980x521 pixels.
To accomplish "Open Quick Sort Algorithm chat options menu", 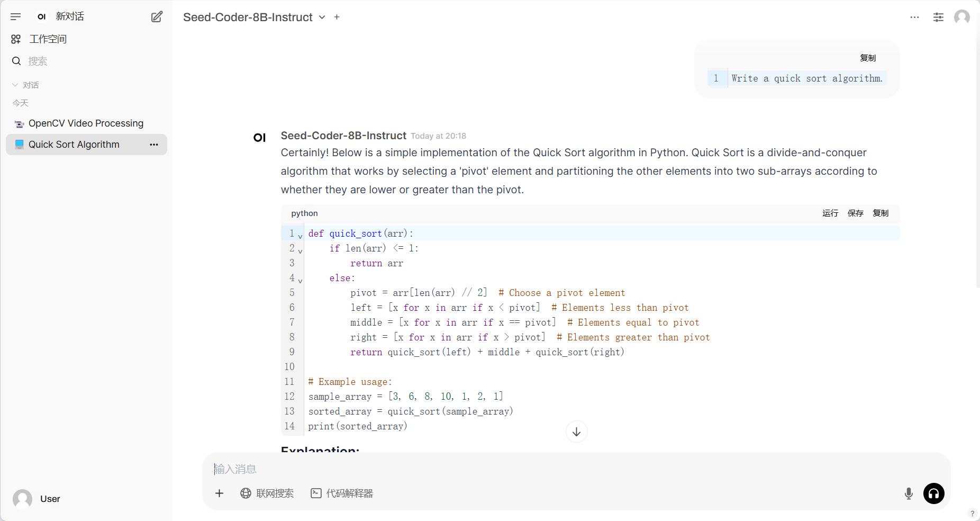I will pos(154,145).
